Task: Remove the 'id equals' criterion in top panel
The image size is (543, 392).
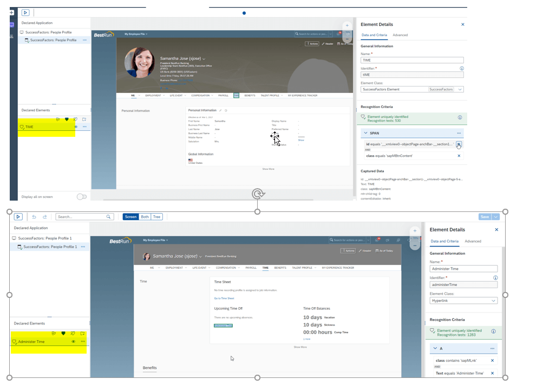Action: (x=459, y=144)
